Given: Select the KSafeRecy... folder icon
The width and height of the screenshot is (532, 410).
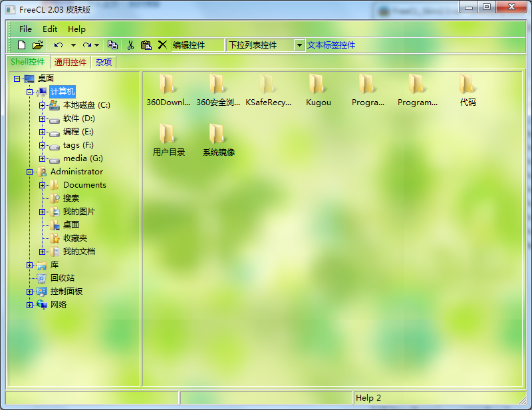Looking at the screenshot, I should tap(267, 84).
